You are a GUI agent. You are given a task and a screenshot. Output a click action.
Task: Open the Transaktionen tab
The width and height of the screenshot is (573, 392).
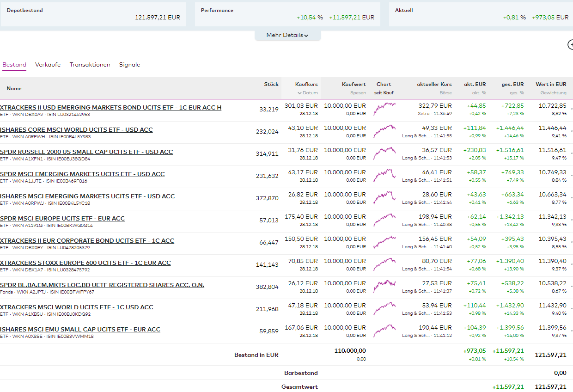tap(90, 65)
